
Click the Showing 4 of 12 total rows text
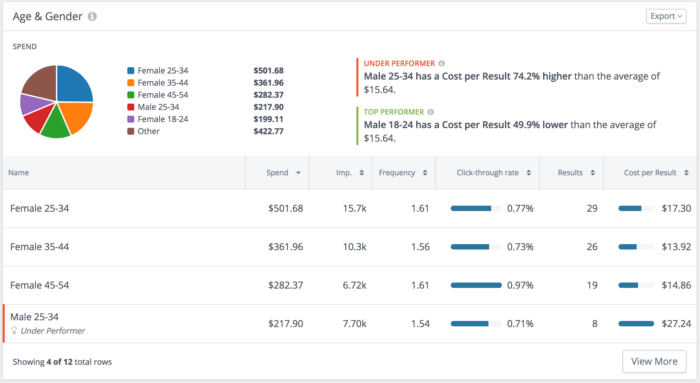62,362
